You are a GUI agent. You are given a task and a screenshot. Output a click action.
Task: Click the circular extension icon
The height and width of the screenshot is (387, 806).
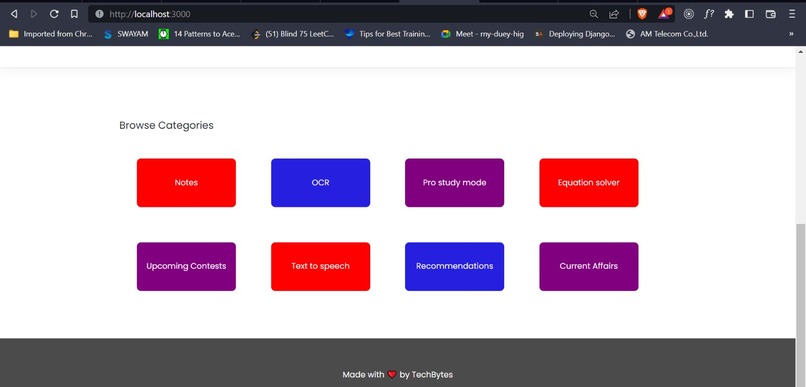(x=689, y=14)
